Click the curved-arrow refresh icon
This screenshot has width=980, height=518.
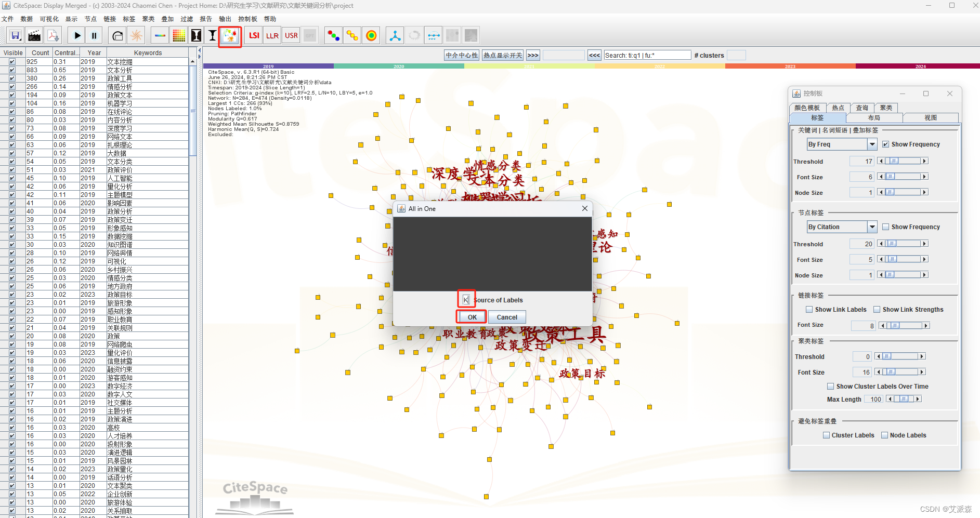tap(118, 35)
